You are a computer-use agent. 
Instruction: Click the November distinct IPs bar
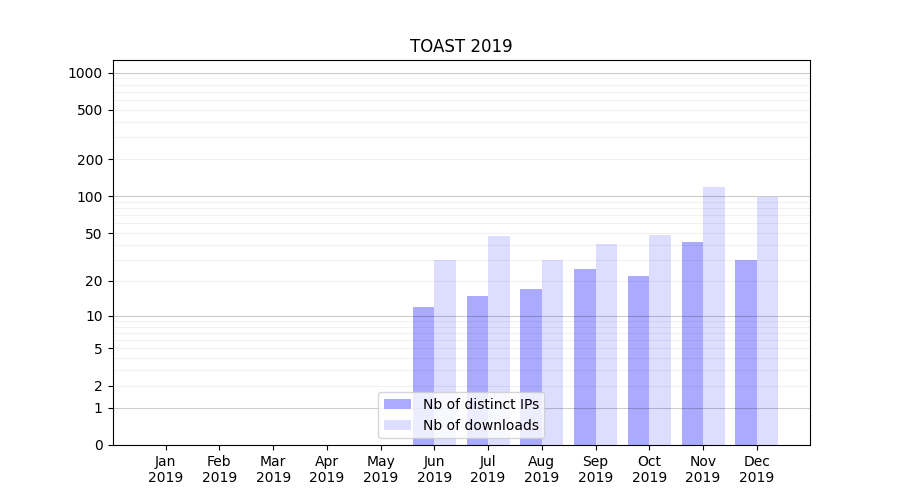tap(692, 343)
